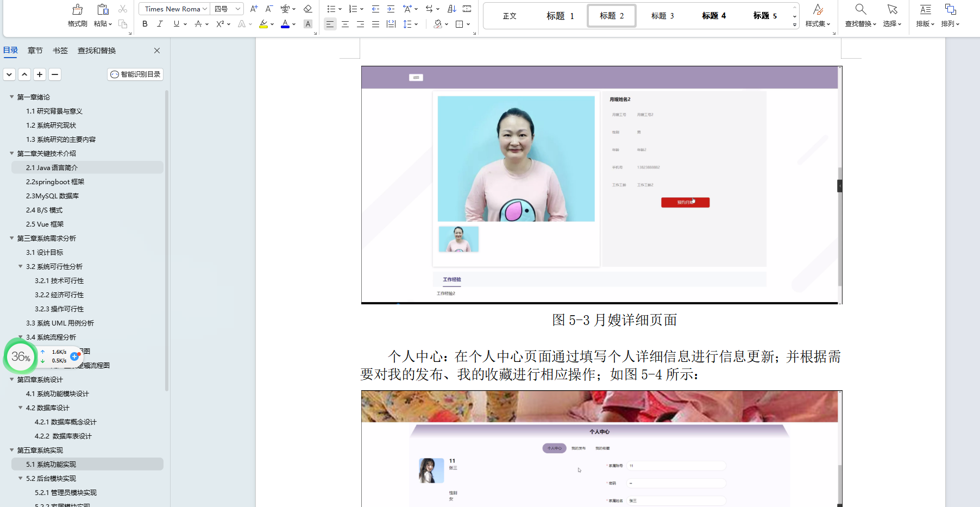
Task: Click the bulleted list icon
Action: point(330,9)
